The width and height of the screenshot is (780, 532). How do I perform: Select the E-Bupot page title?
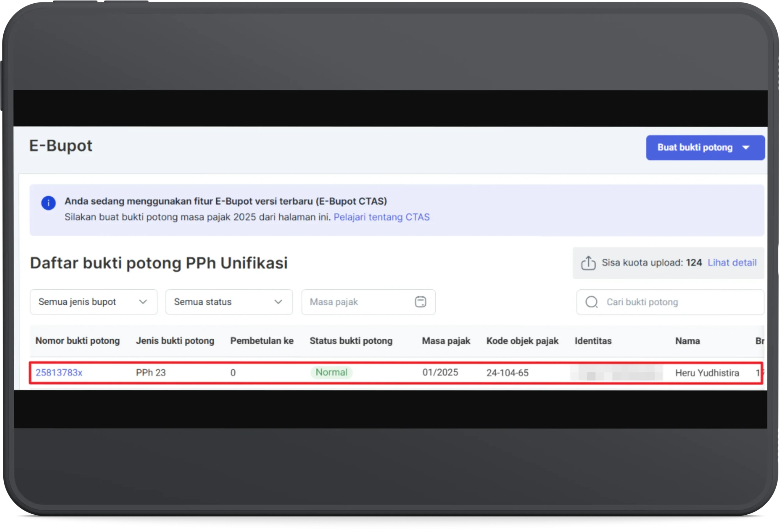tap(60, 146)
